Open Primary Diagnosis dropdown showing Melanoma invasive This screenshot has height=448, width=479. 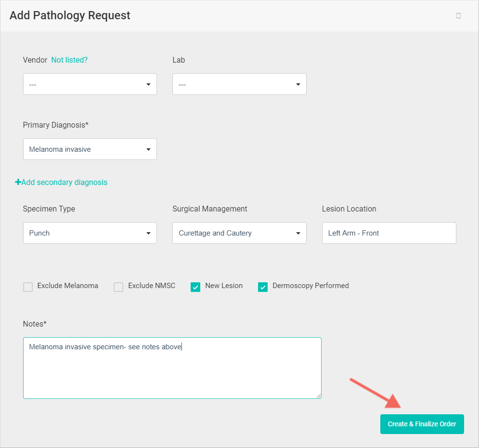(x=90, y=149)
